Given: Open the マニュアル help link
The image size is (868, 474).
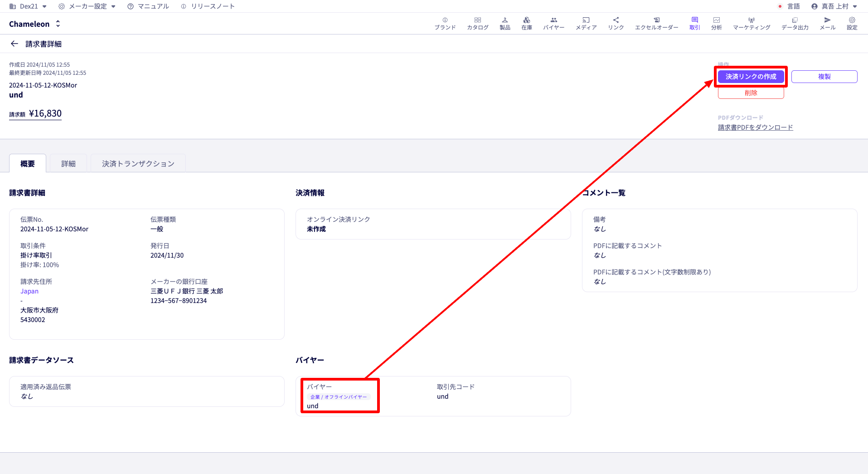Looking at the screenshot, I should [148, 6].
